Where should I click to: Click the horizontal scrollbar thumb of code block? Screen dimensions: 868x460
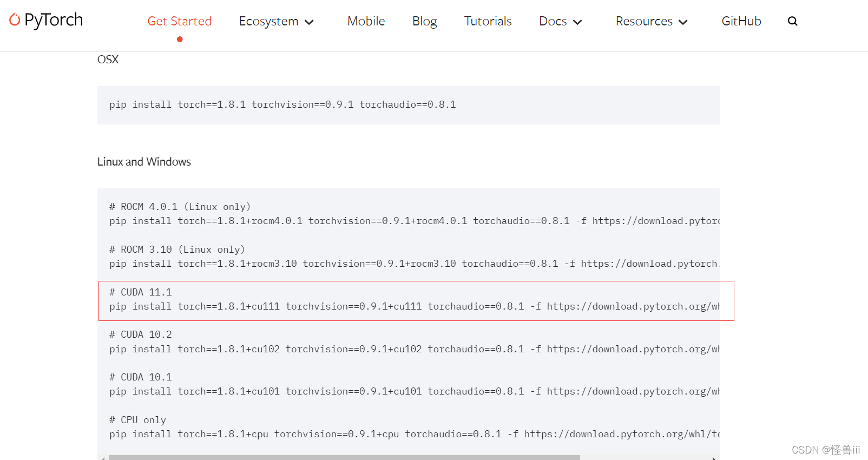[x=344, y=457]
